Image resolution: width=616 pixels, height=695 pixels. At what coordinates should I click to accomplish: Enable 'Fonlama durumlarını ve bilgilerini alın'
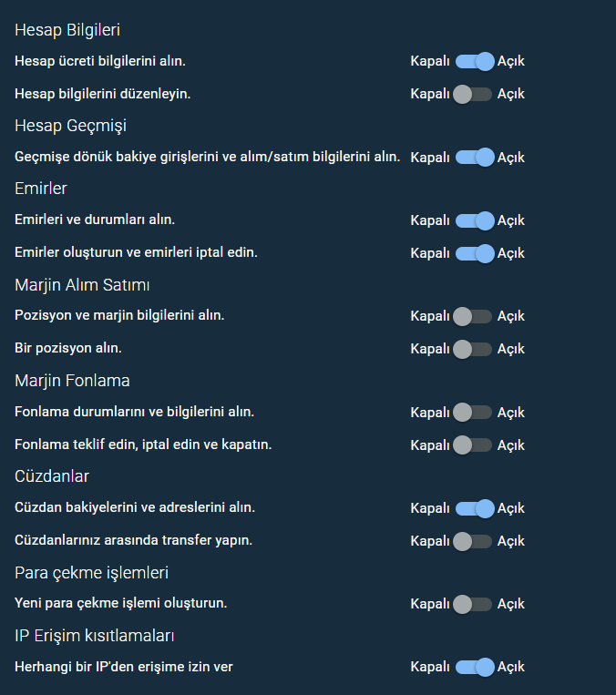click(x=474, y=413)
